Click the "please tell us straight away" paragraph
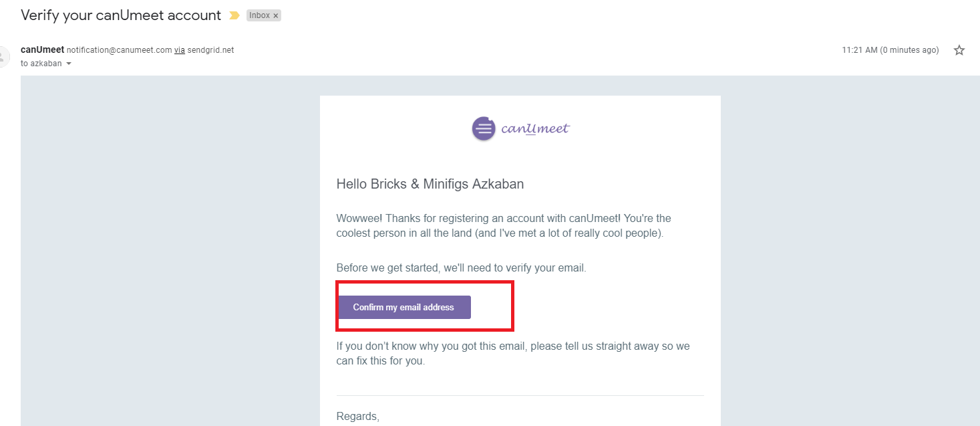Image resolution: width=980 pixels, height=426 pixels. 513,354
